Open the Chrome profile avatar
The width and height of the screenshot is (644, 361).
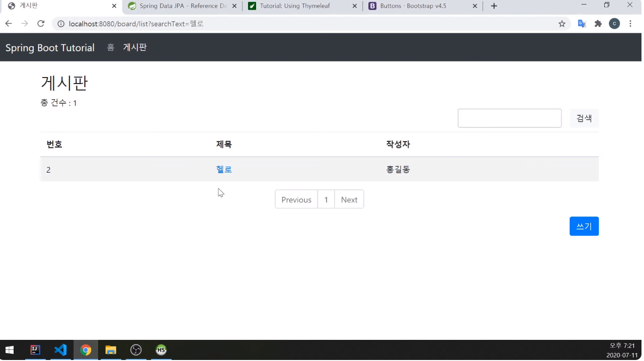[x=614, y=24]
